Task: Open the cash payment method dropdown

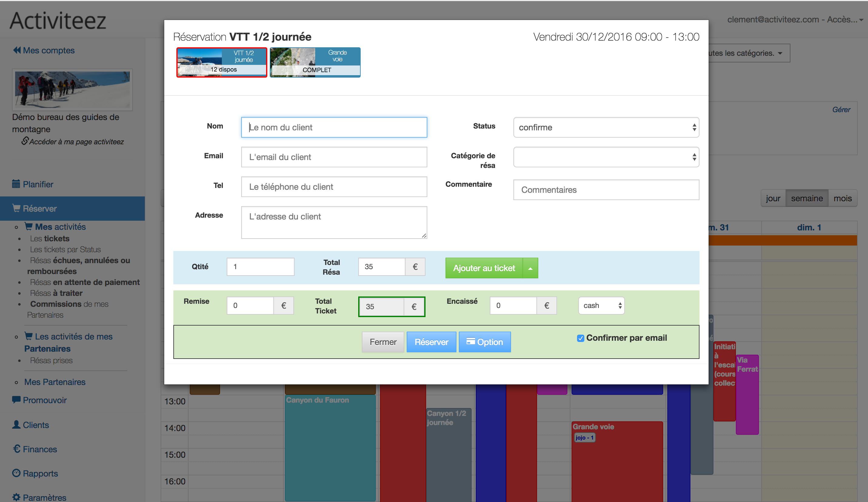Action: click(x=601, y=306)
